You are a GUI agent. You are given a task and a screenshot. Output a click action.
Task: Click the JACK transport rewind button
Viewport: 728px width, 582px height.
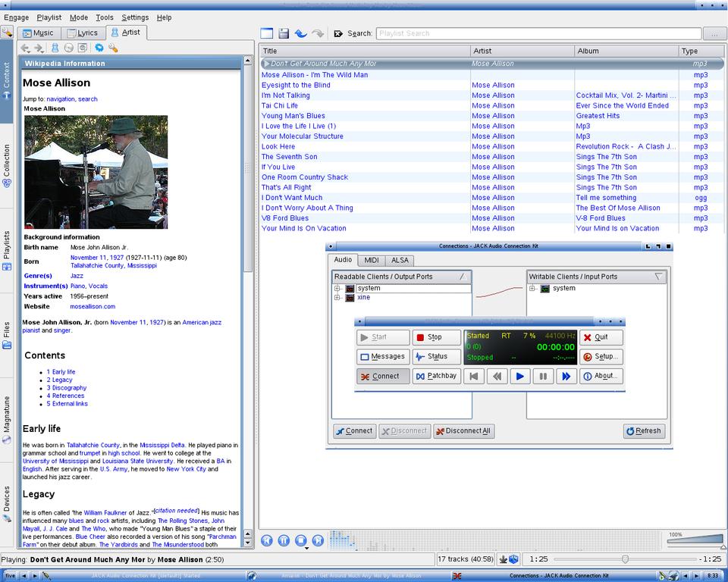tap(497, 376)
